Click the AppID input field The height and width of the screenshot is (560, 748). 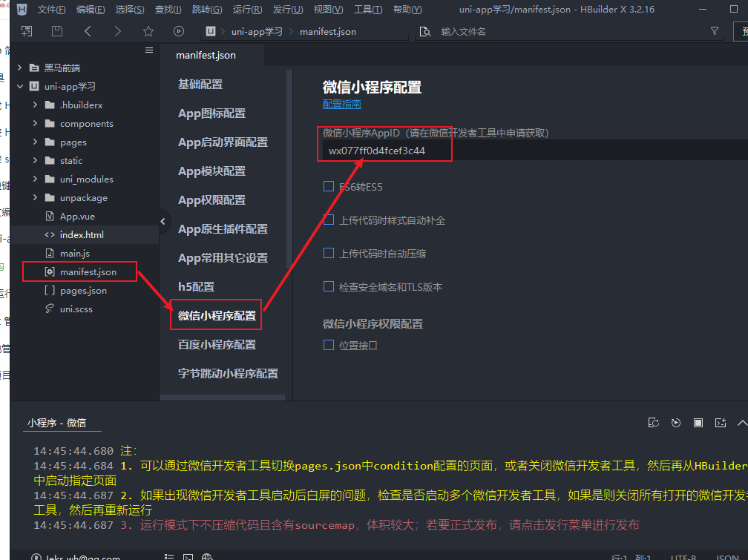coord(519,151)
